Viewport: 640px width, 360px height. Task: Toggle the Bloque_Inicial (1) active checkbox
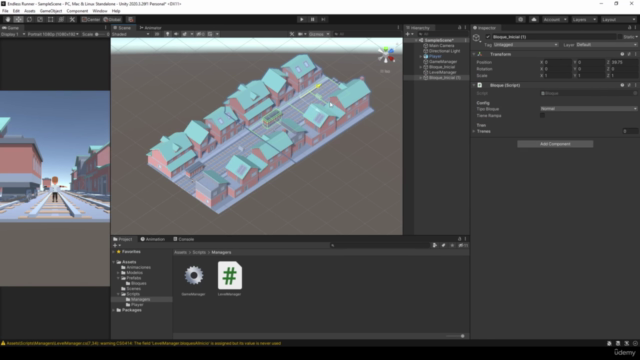tap(488, 37)
